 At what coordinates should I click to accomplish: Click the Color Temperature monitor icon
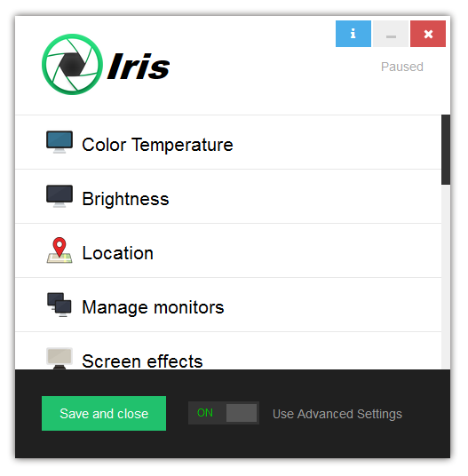coord(59,142)
